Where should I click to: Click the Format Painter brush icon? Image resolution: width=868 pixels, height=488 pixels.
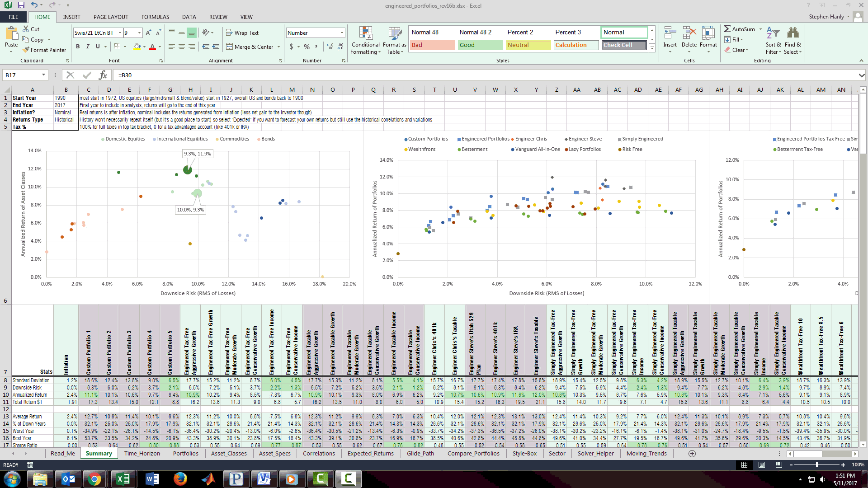[26, 50]
